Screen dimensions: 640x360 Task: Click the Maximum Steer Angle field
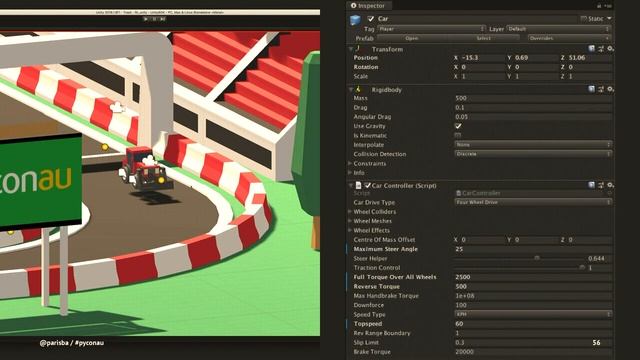point(533,249)
